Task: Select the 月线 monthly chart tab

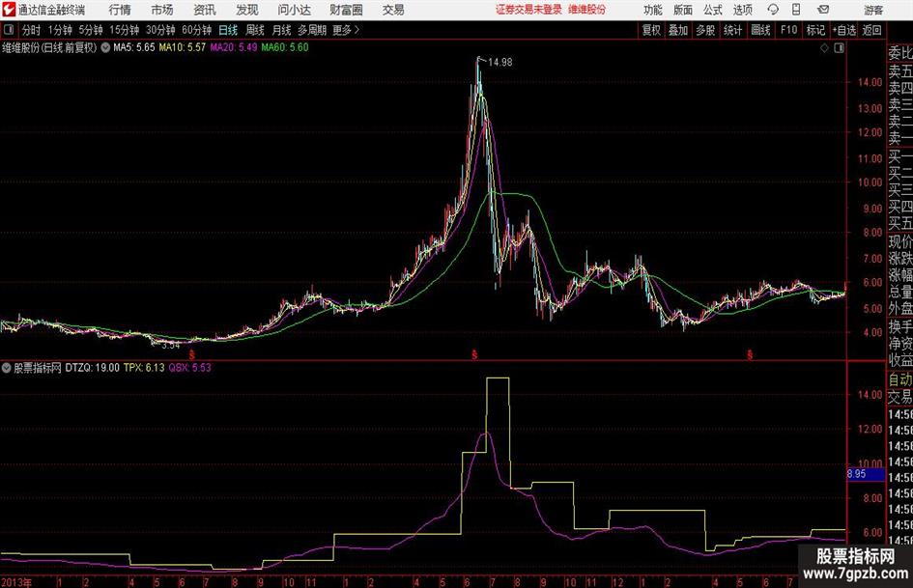Action: (282, 30)
